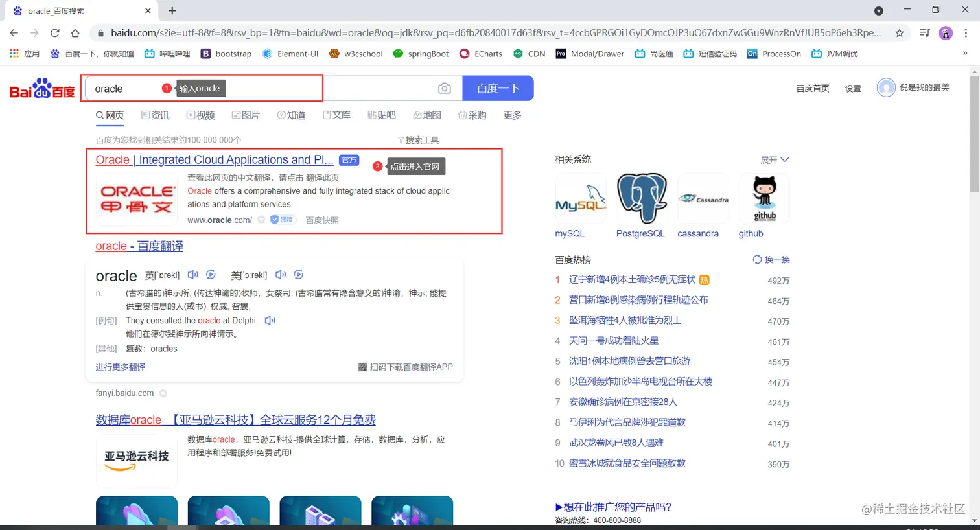Open 设置 in Baidu header

coord(853,89)
